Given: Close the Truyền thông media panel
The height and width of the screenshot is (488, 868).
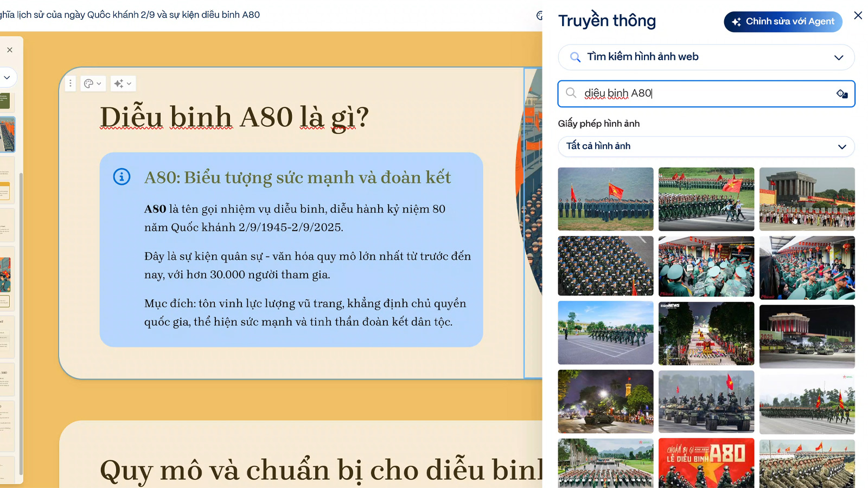Looking at the screenshot, I should tap(858, 15).
